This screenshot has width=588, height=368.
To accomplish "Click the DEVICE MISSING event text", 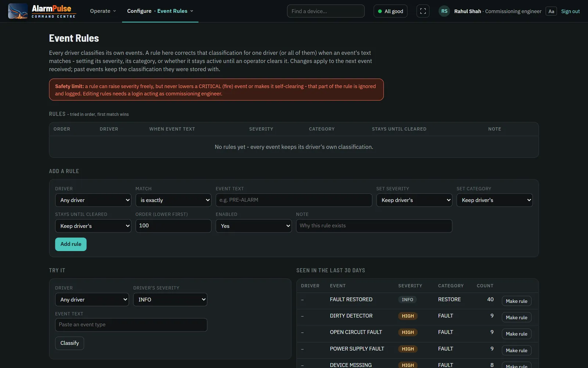I will click(x=351, y=365).
